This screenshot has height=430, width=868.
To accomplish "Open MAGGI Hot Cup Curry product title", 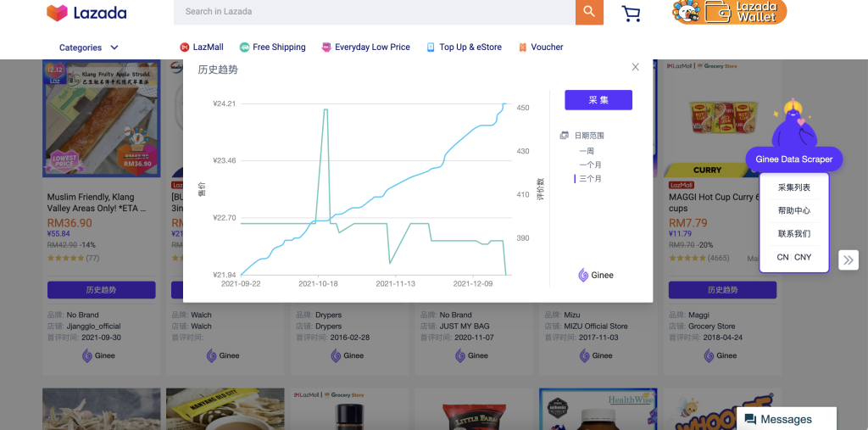I will (715, 203).
